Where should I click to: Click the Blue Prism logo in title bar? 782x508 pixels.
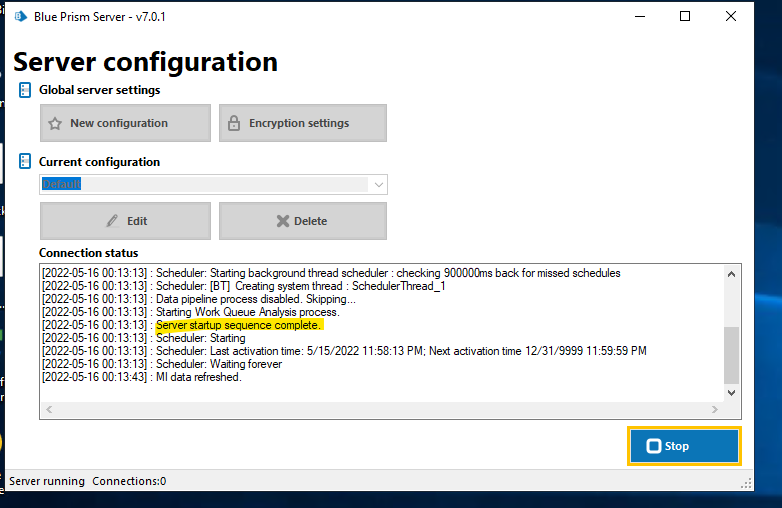point(20,16)
